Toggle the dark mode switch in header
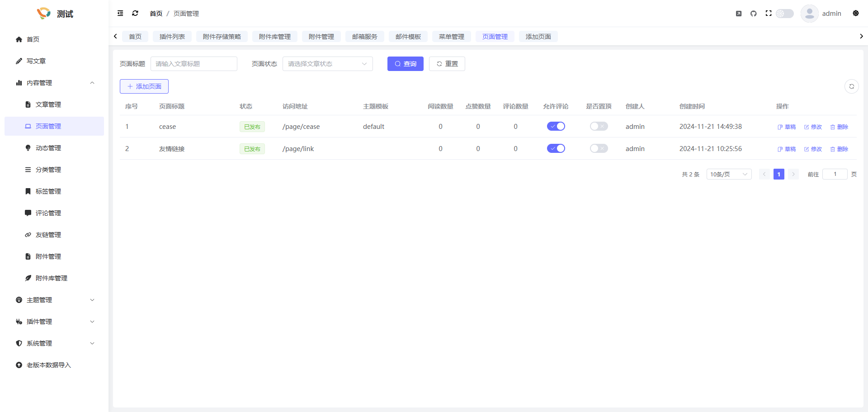 (x=785, y=14)
